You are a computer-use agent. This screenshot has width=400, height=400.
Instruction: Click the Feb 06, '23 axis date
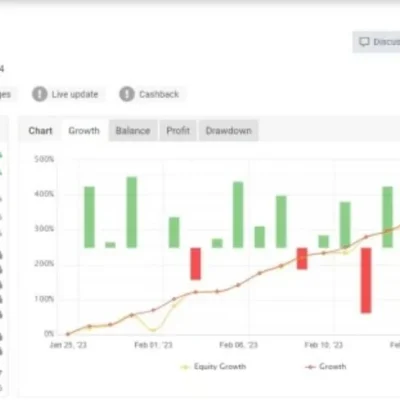(239, 345)
